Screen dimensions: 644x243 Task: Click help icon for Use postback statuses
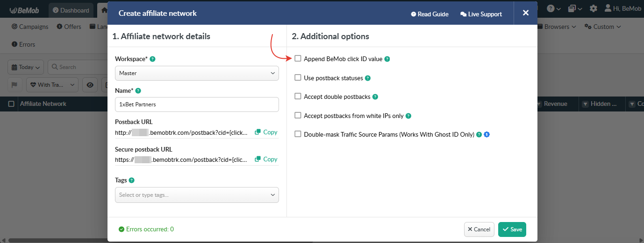[x=368, y=78]
